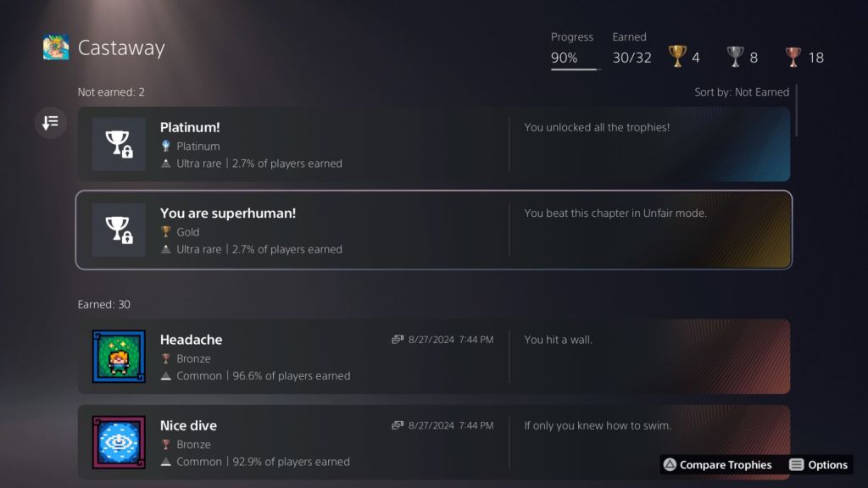The image size is (868, 488).
Task: Click the bronze trophy count icon
Action: pyautogui.click(x=793, y=57)
